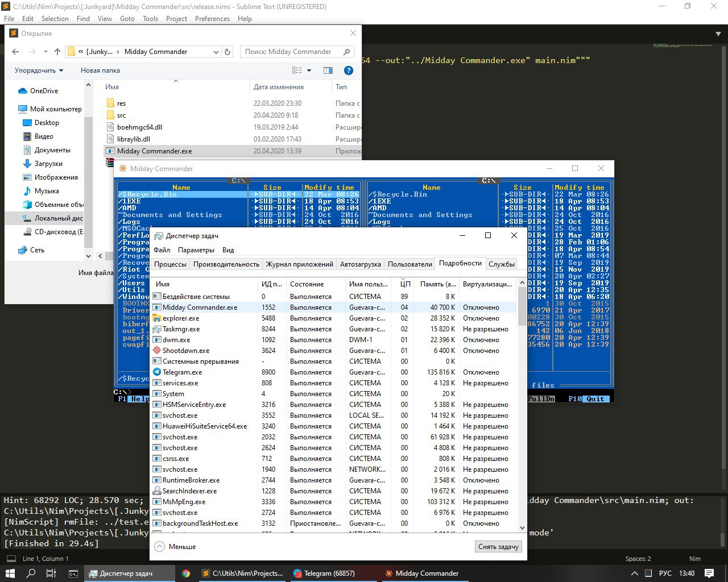Switch to the Производительность tab
The width and height of the screenshot is (728, 582).
[x=226, y=264]
